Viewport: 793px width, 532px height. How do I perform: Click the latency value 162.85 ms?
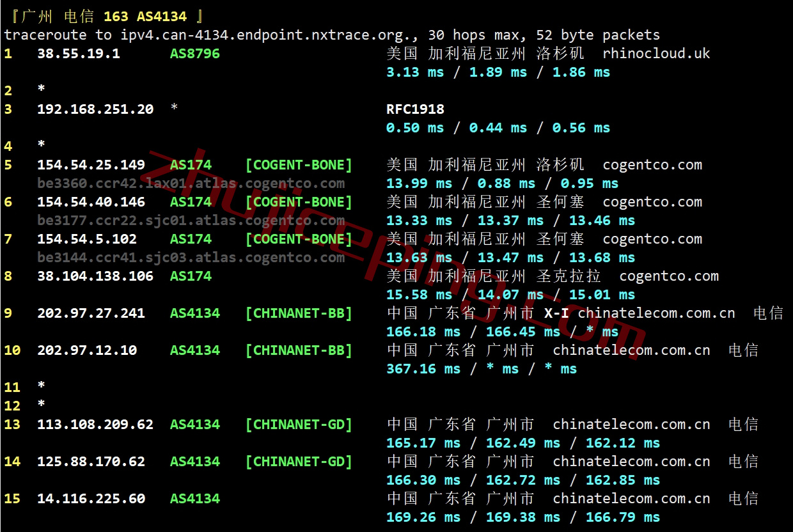(623, 480)
